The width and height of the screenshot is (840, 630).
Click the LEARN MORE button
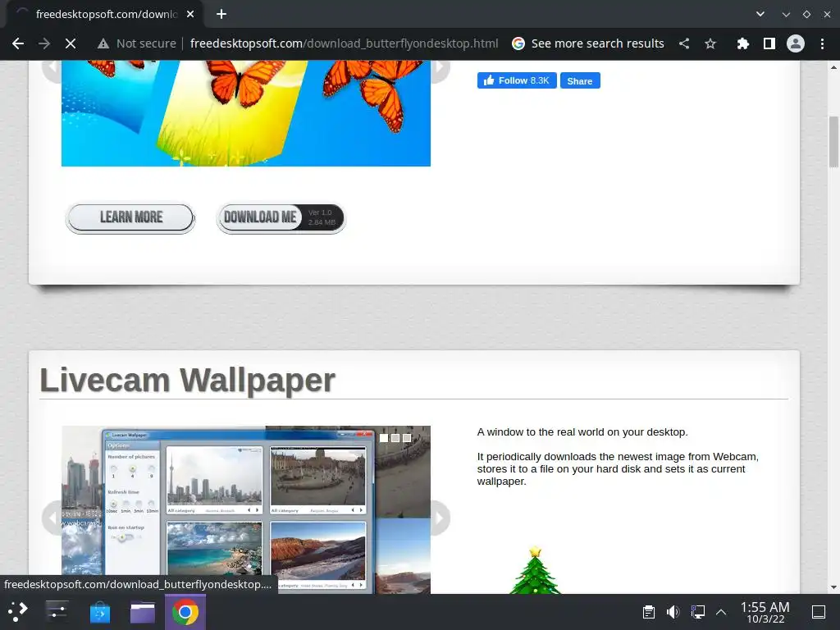[x=130, y=217]
